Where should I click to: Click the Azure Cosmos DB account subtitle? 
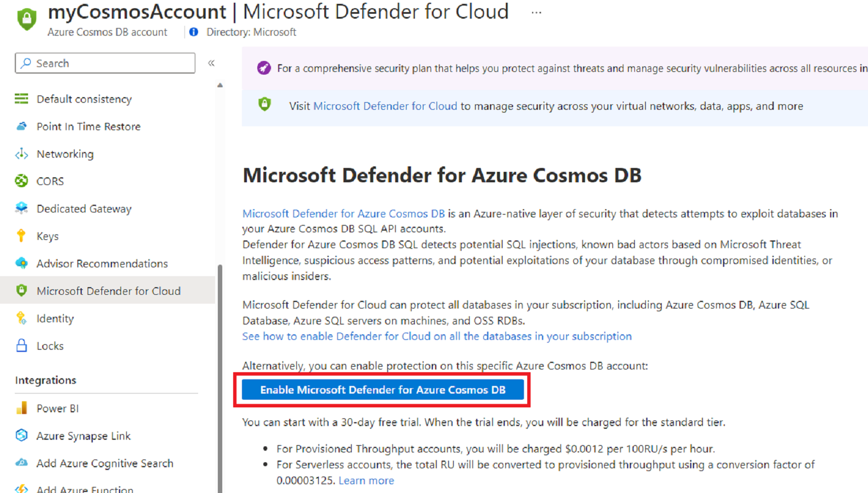pos(108,32)
